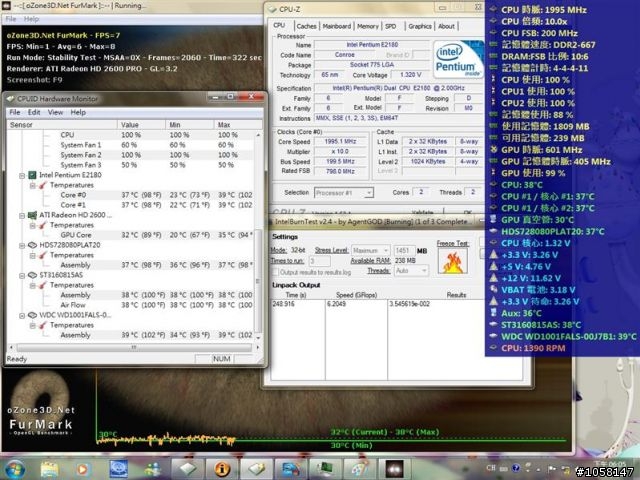Click the Value column header
The image size is (640, 480).
(x=142, y=125)
